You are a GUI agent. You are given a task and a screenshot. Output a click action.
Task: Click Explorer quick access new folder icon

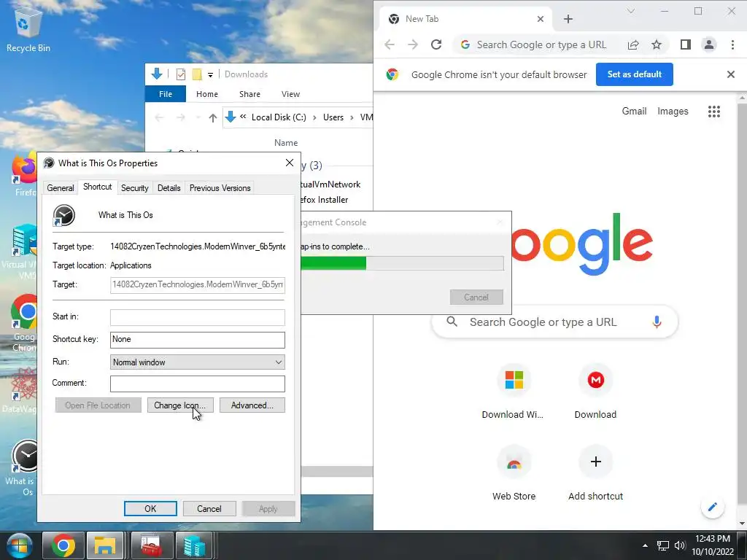(x=197, y=74)
